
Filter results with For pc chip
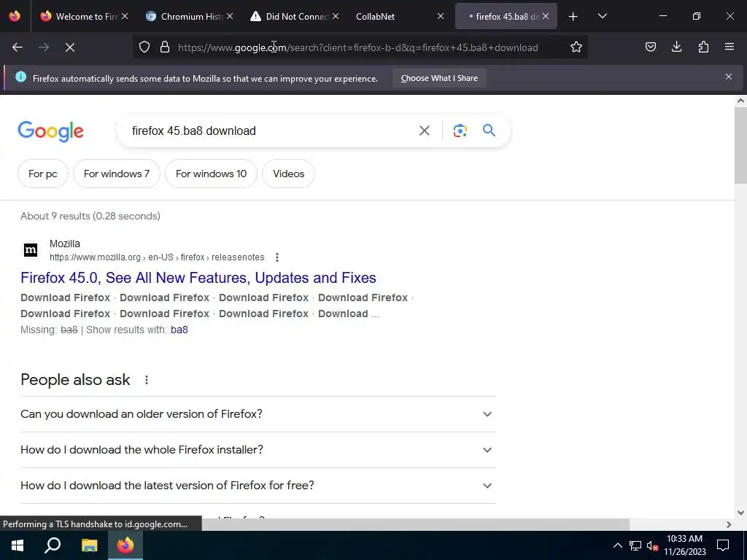(x=43, y=174)
